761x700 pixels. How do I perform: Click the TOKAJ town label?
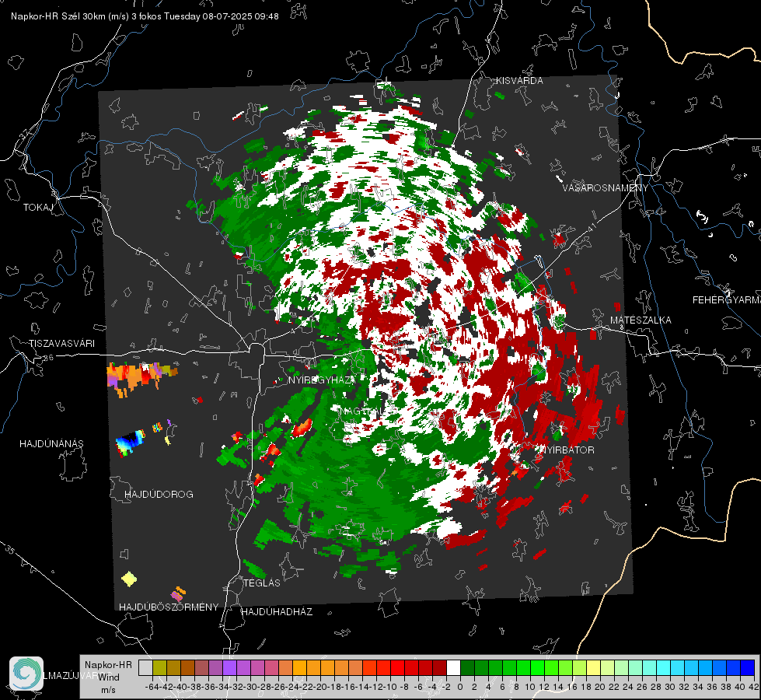coord(38,208)
